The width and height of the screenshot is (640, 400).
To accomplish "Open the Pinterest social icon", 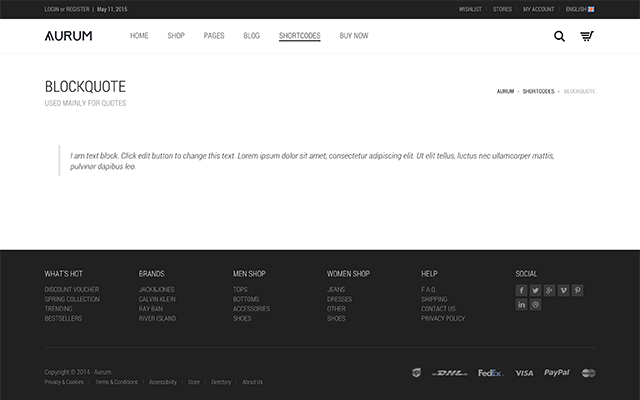I will 578,290.
